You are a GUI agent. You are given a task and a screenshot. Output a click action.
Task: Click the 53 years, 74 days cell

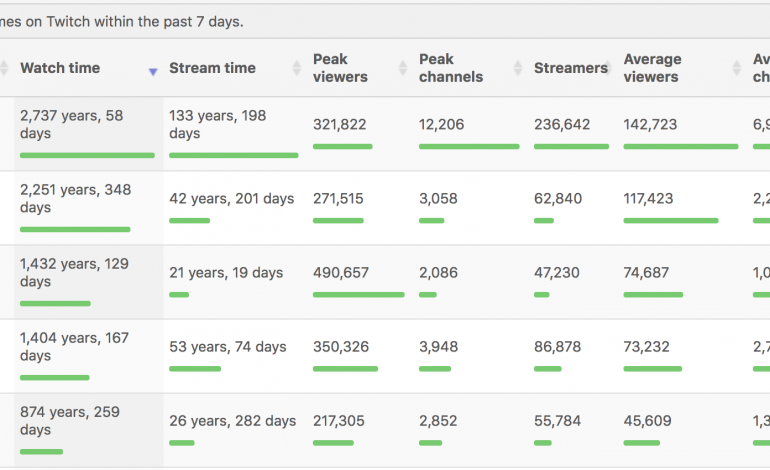tap(228, 347)
